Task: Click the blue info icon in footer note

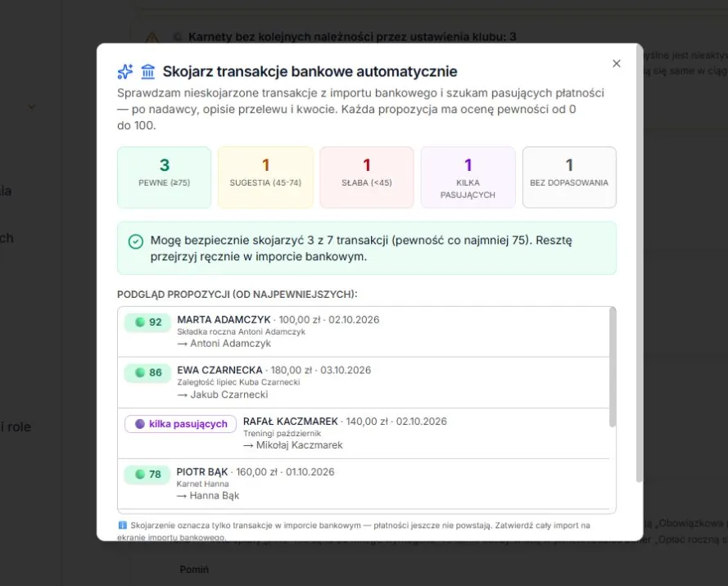Action: pos(123,525)
